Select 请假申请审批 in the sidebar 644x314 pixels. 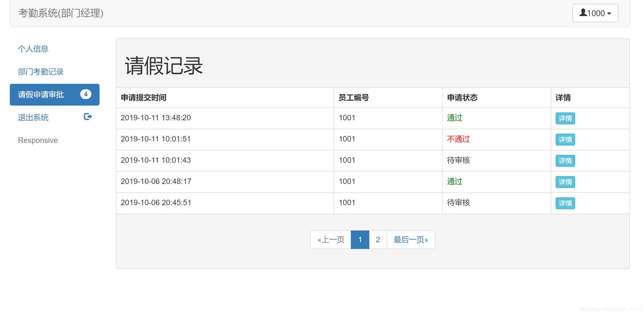pos(41,95)
